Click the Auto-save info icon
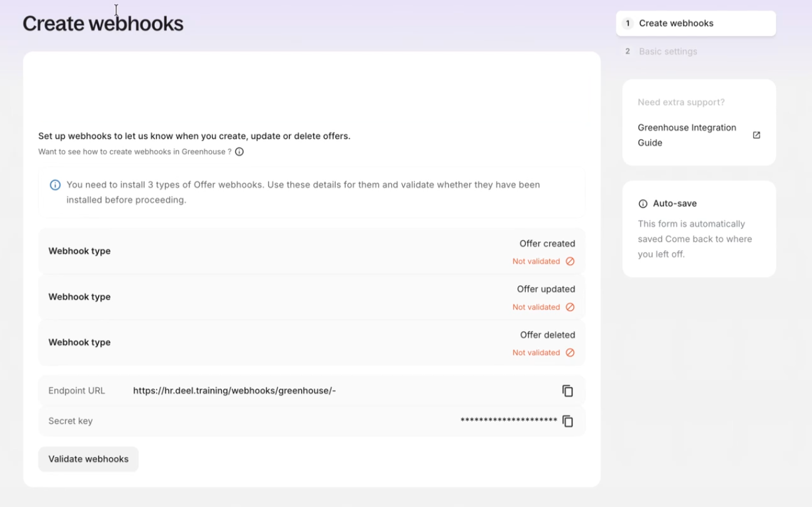The height and width of the screenshot is (507, 812). click(x=643, y=204)
